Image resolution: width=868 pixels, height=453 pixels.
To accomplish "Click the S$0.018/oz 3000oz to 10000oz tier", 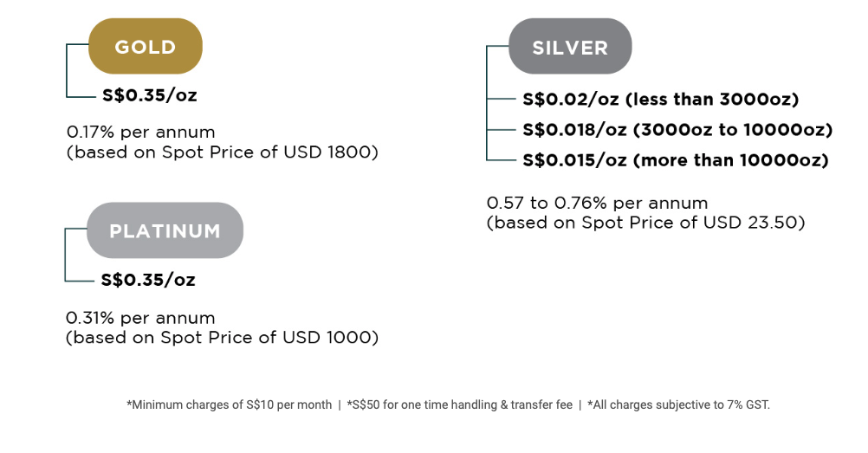I will pos(677,130).
